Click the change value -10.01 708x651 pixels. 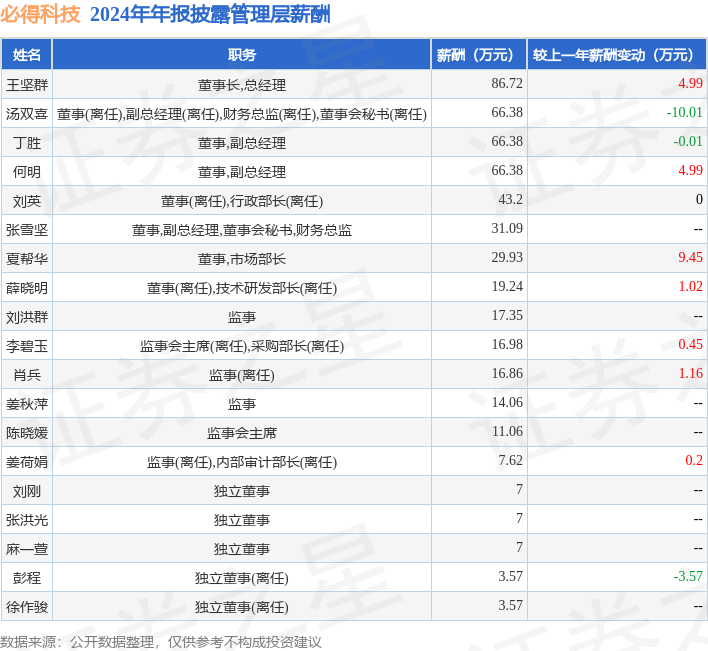[x=685, y=112]
